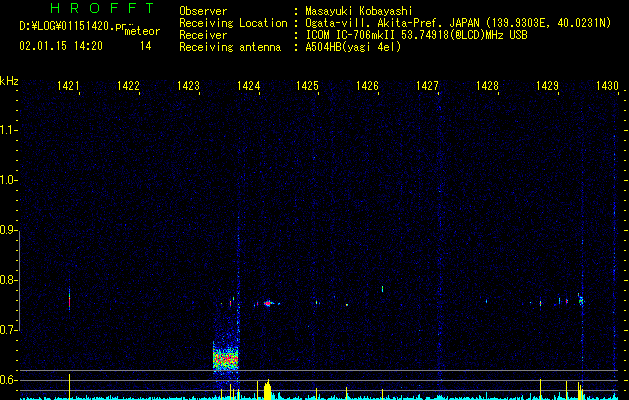Select antenna value A504HB(yagi 4el)
The width and height of the screenshot is (629, 400).
click(353, 47)
